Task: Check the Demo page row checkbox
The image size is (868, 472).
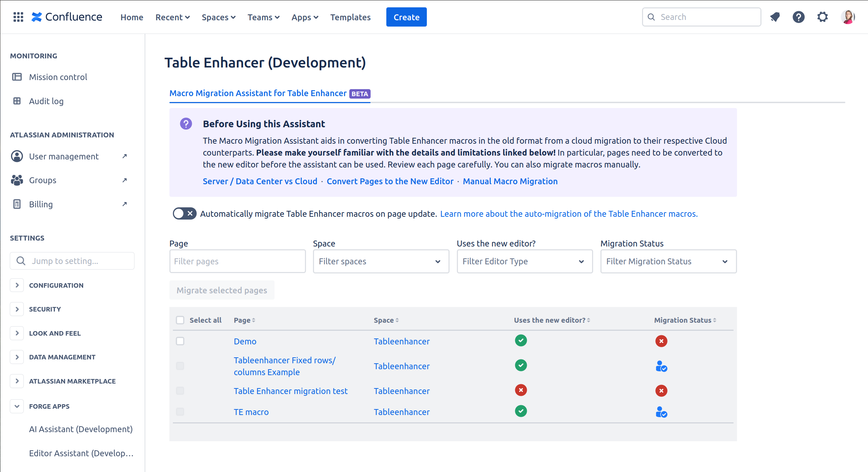Action: tap(180, 341)
